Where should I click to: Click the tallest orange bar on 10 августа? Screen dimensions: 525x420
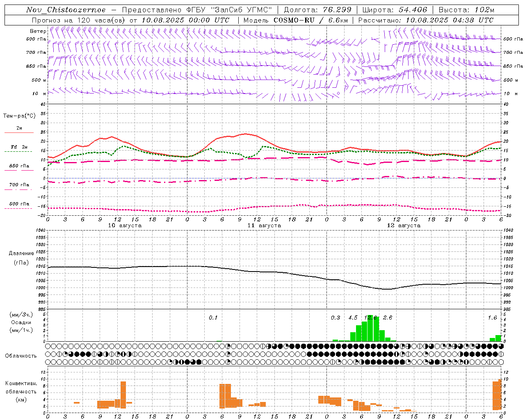pyautogui.click(x=123, y=395)
